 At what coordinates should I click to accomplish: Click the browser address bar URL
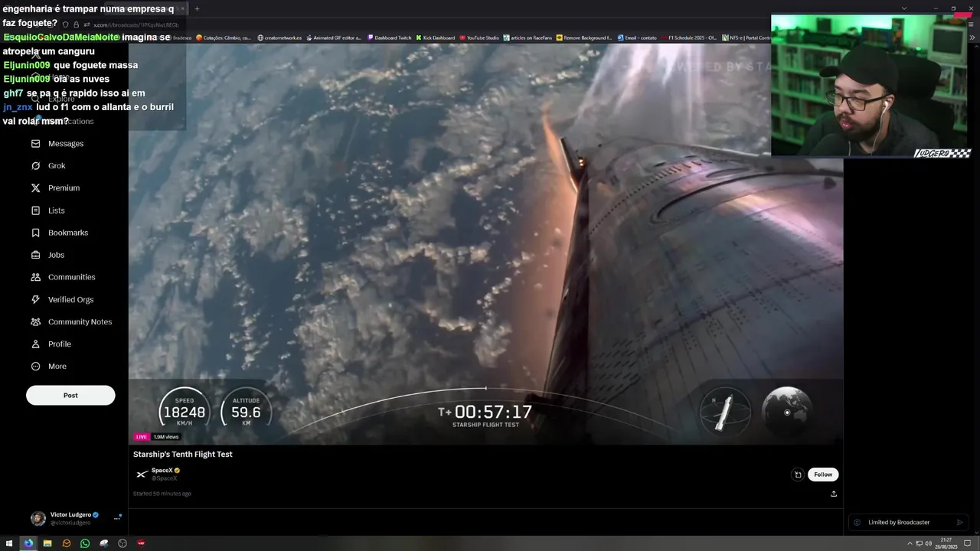pyautogui.click(x=136, y=24)
